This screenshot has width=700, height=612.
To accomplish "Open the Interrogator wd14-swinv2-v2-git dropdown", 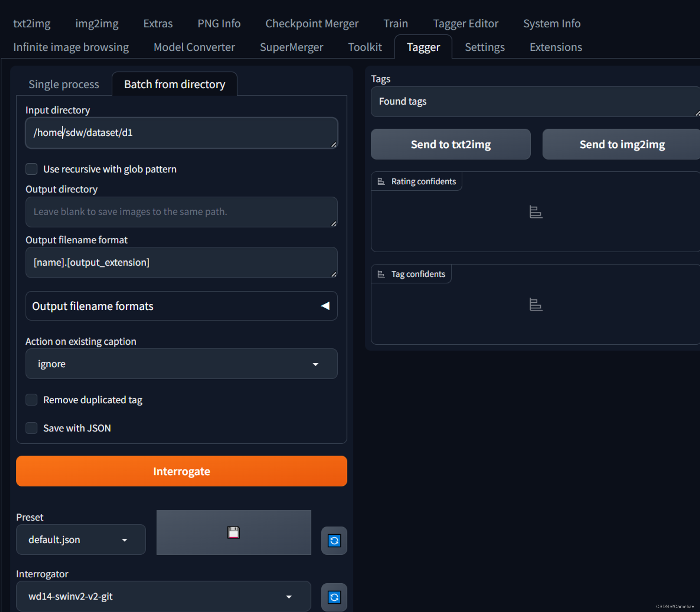I will tap(163, 596).
